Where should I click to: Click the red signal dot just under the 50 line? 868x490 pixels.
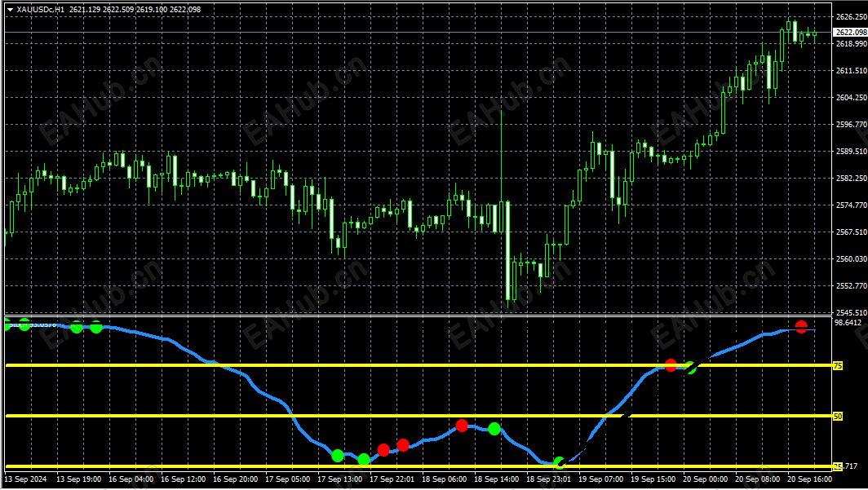(462, 426)
